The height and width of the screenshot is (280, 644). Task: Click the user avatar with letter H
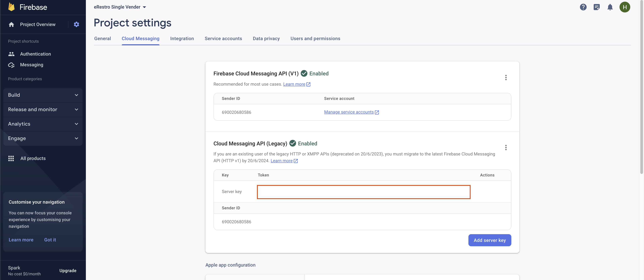coord(625,7)
